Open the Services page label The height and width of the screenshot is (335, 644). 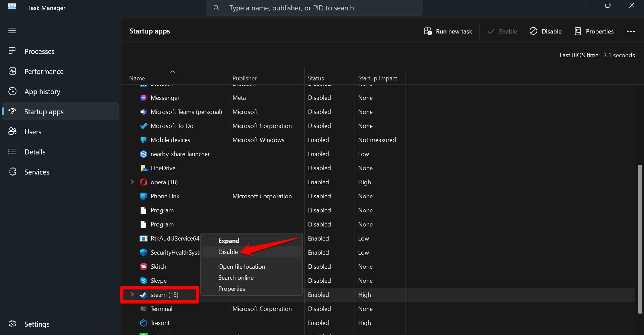point(37,172)
